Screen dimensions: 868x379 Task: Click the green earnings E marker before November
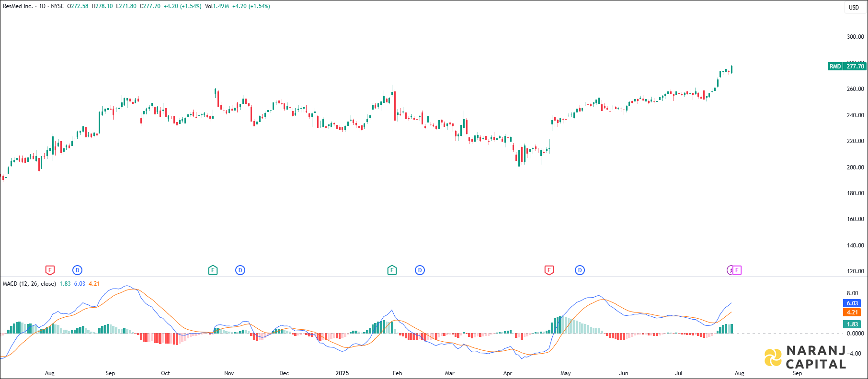(213, 270)
